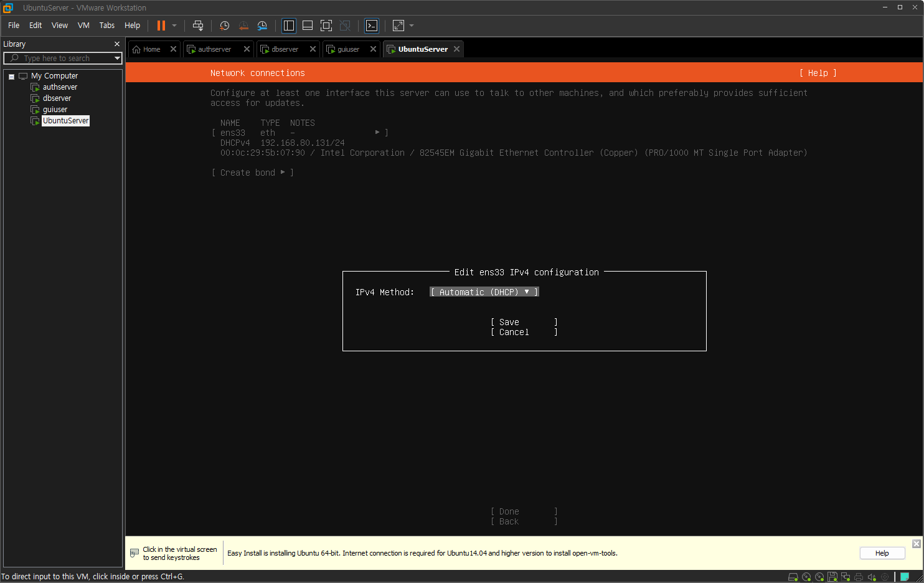Click the CD/DVD icon beside floppy icon
The height and width of the screenshot is (583, 924).
coord(819,577)
